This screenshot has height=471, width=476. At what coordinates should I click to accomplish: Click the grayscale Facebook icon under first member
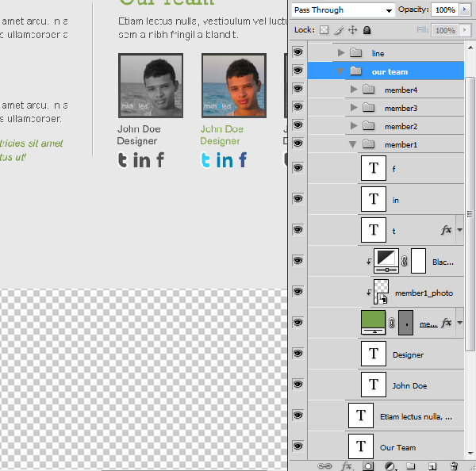160,159
